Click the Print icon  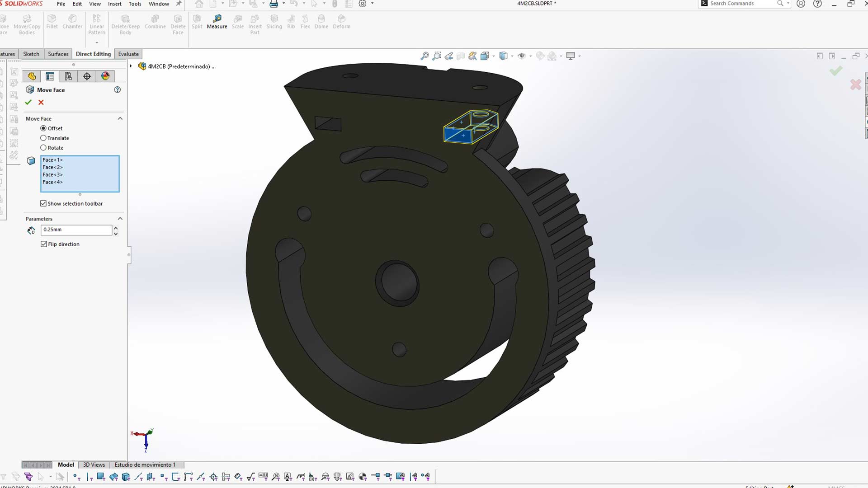274,4
